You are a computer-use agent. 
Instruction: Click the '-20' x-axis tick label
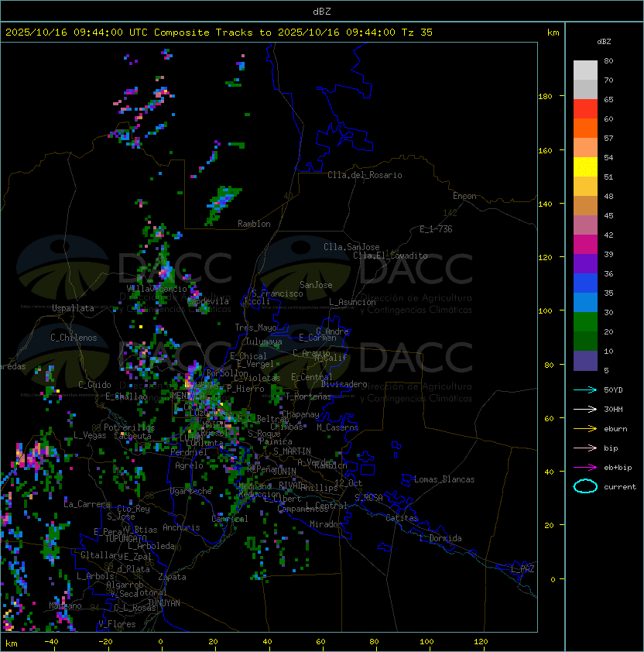pos(105,642)
